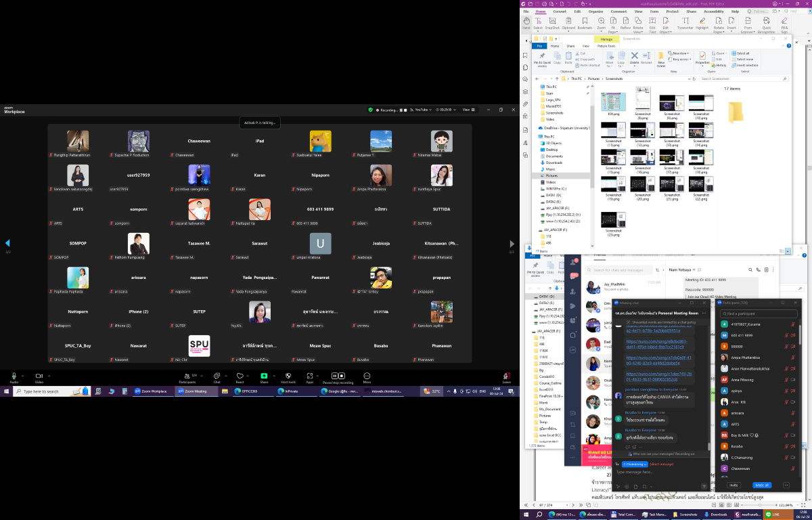Screen dimensions: 812x520
Task: Open the Picture Tools tab in File Explorer
Action: [x=606, y=46]
